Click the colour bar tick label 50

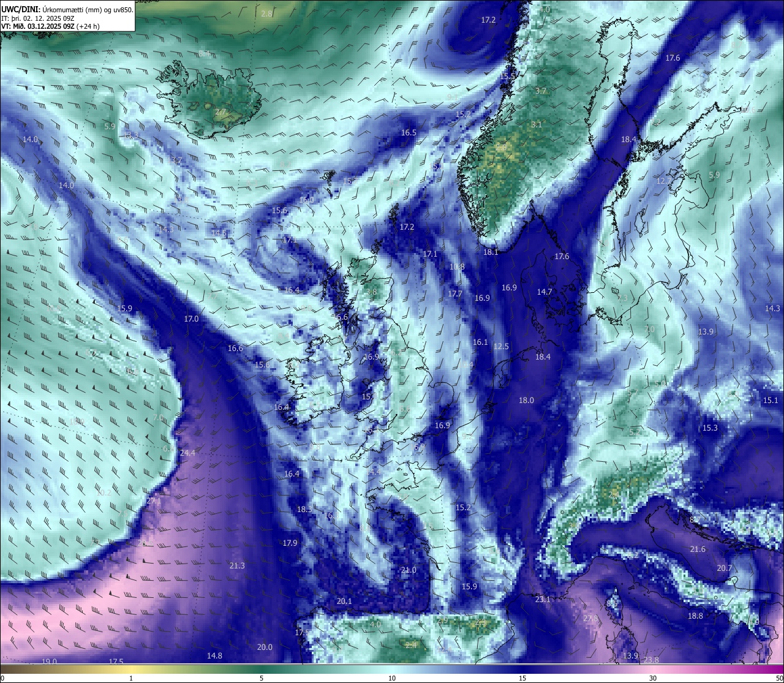pyautogui.click(x=779, y=678)
